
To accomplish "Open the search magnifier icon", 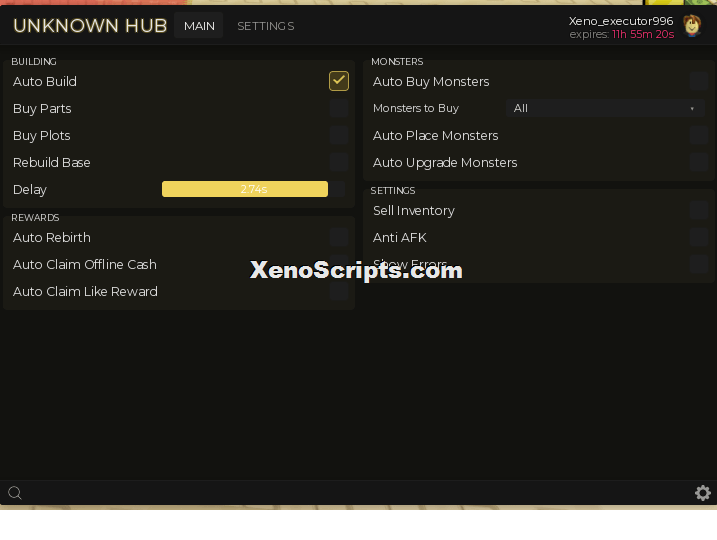I will tap(15, 493).
